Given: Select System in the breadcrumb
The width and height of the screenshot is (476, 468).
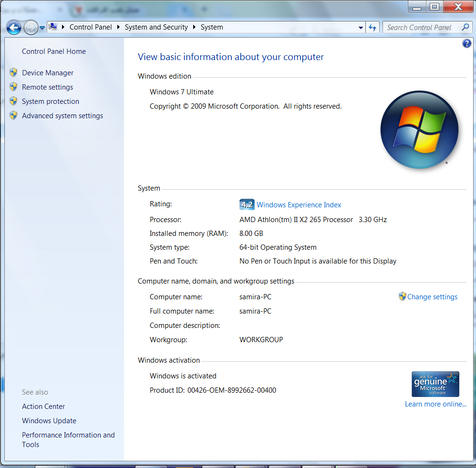Looking at the screenshot, I should click(x=212, y=27).
